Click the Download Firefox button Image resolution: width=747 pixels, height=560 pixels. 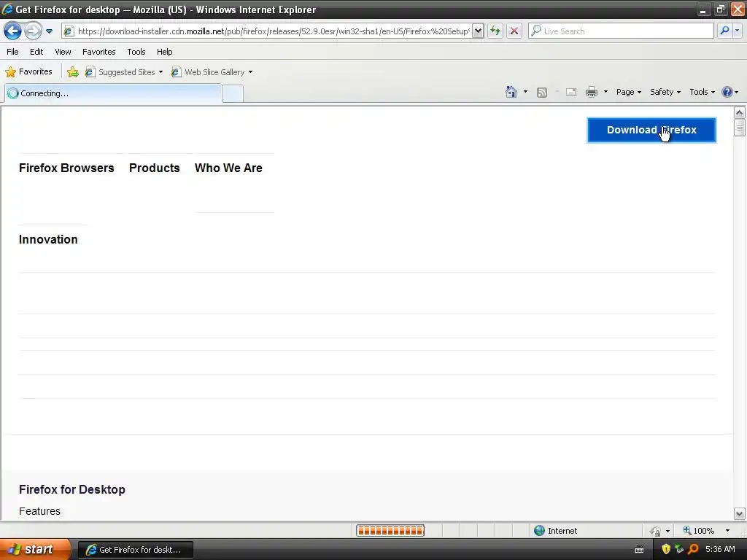[x=651, y=130]
